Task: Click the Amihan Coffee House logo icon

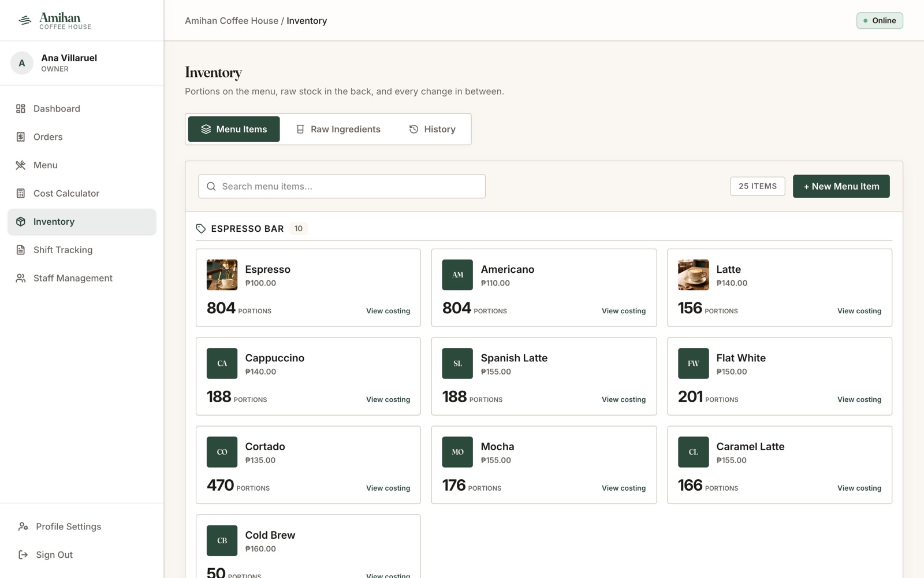Action: click(25, 21)
